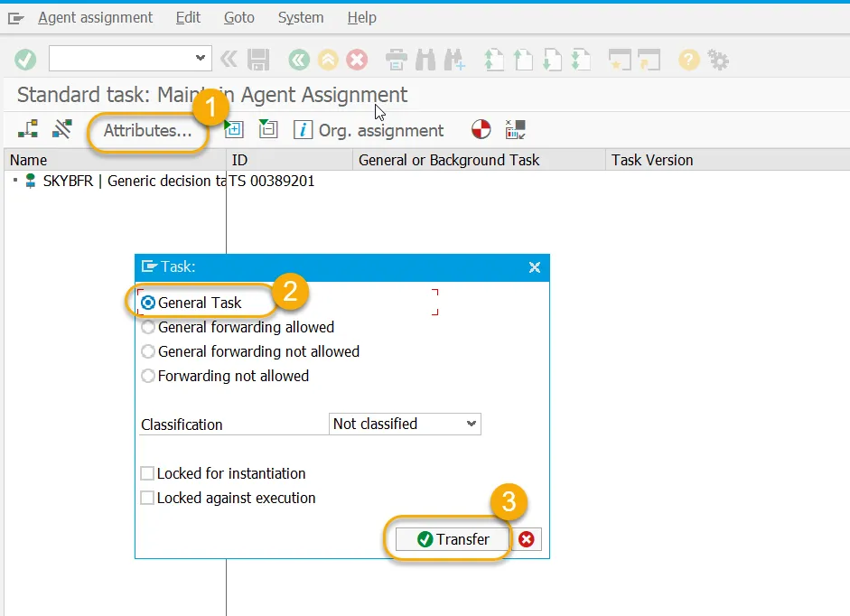Go to First Page icon

494,60
